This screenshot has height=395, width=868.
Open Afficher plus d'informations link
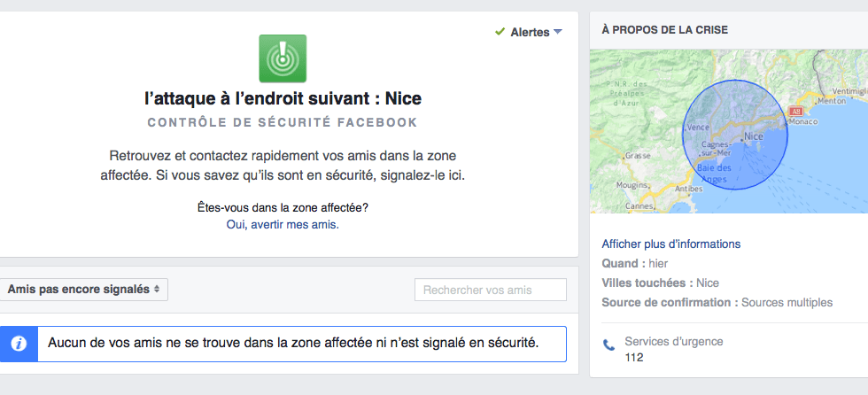coord(670,244)
